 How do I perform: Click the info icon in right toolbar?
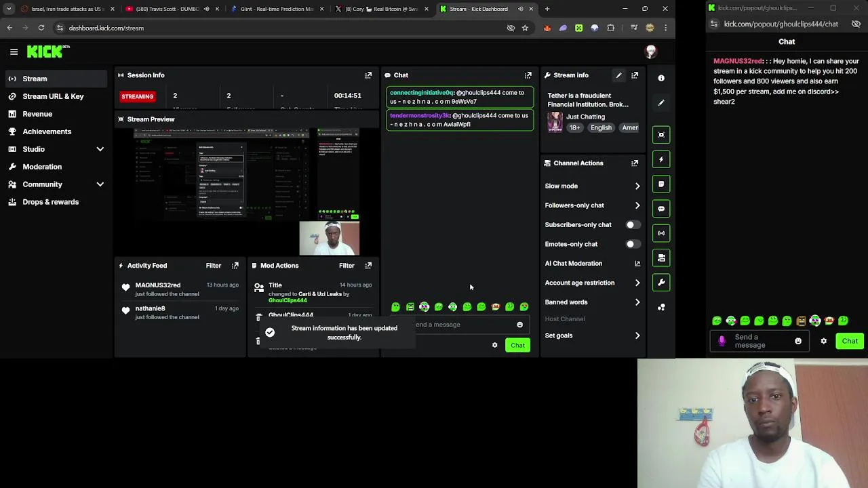661,78
